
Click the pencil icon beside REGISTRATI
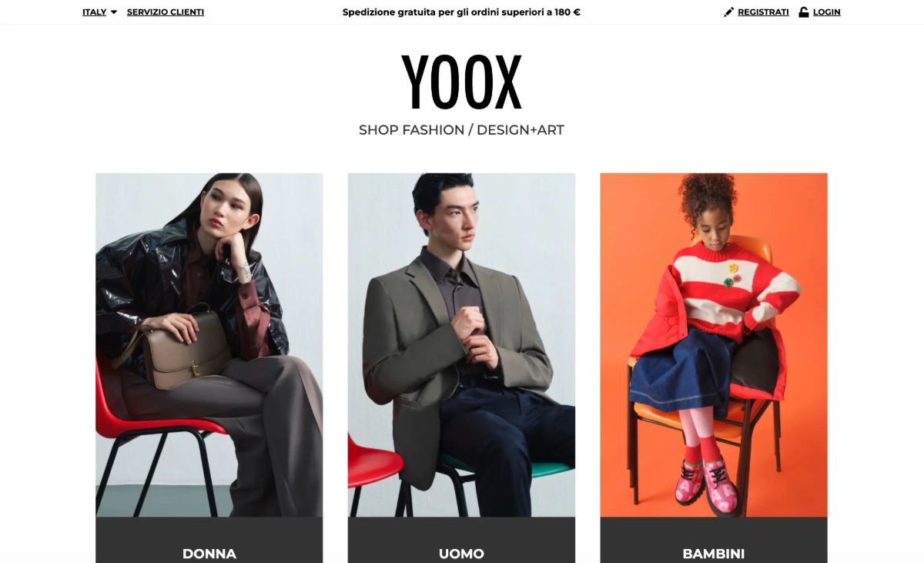tap(729, 12)
